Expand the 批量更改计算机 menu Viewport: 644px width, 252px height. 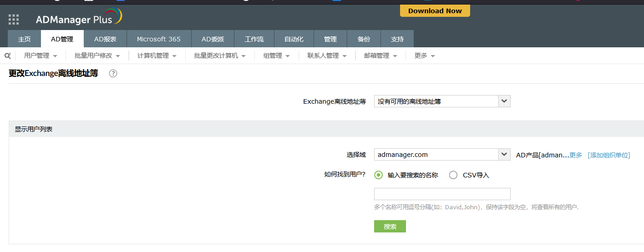(x=220, y=55)
